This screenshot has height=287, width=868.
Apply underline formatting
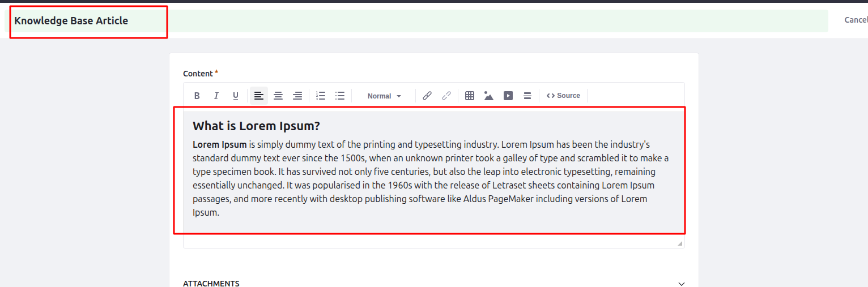pos(236,96)
